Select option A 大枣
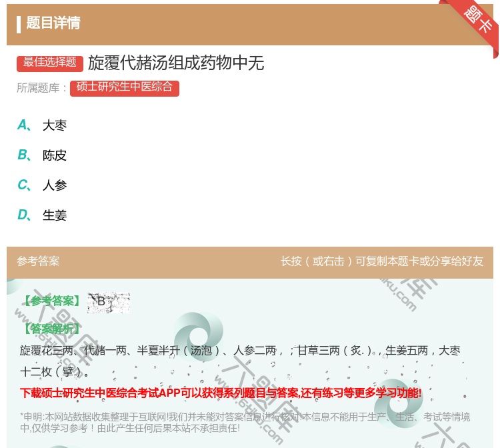The height and width of the screenshot is (448, 500). [x=54, y=125]
